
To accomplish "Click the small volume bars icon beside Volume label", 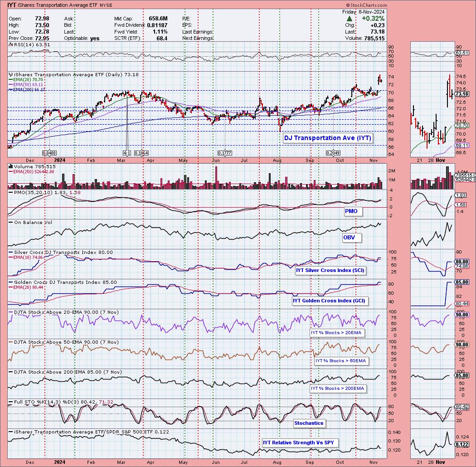I will point(10,166).
